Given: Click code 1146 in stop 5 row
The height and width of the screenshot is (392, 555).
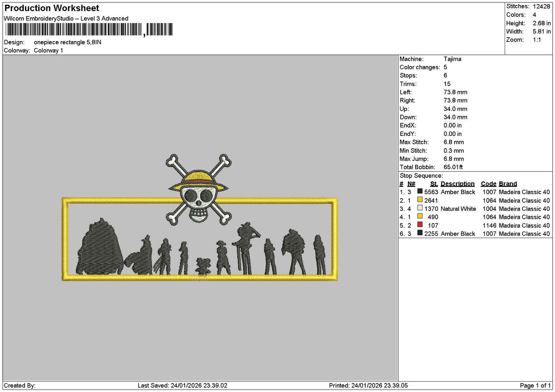Looking at the screenshot, I should pyautogui.click(x=489, y=225).
